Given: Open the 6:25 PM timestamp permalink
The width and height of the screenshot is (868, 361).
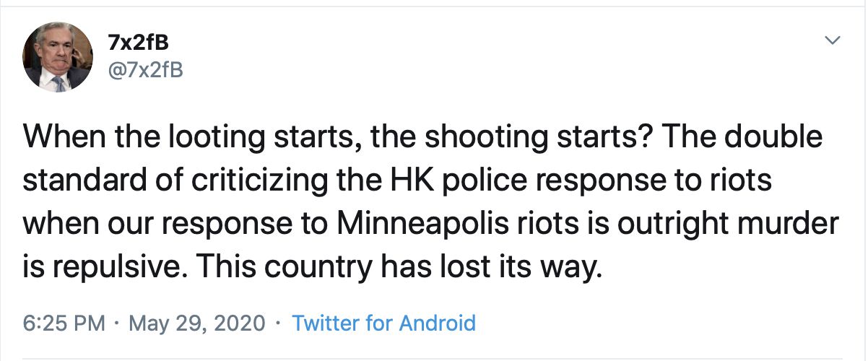Looking at the screenshot, I should click(66, 322).
